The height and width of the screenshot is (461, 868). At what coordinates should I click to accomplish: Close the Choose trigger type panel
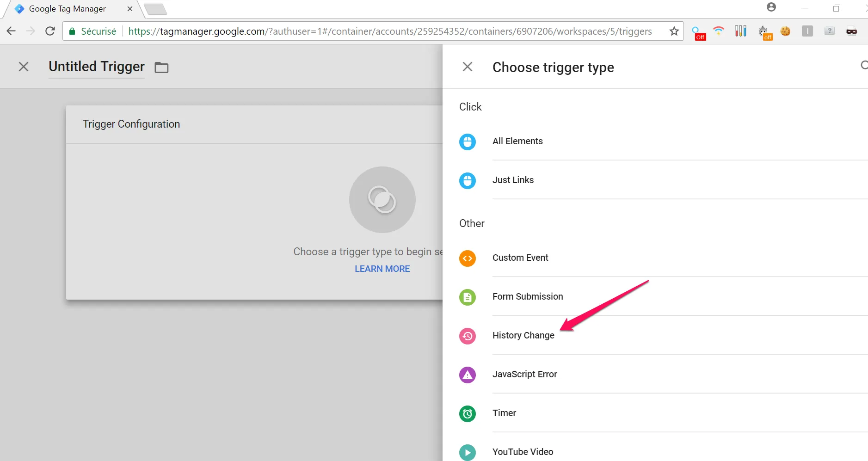[x=467, y=67]
